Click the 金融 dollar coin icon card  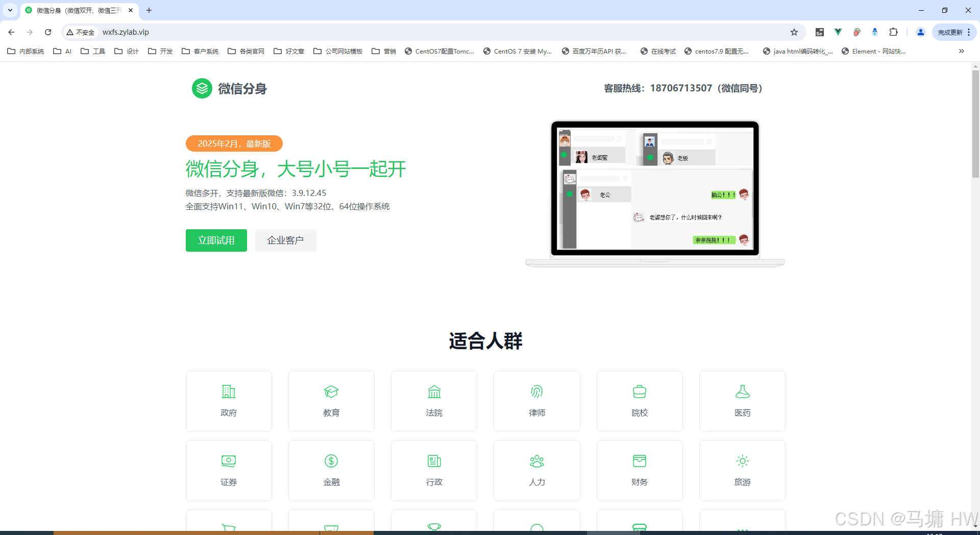(331, 470)
